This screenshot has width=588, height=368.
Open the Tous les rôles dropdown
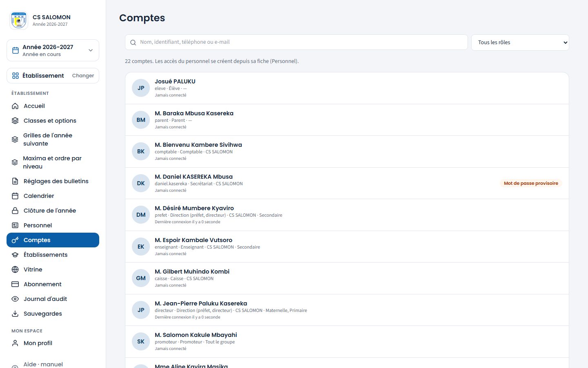coord(520,43)
